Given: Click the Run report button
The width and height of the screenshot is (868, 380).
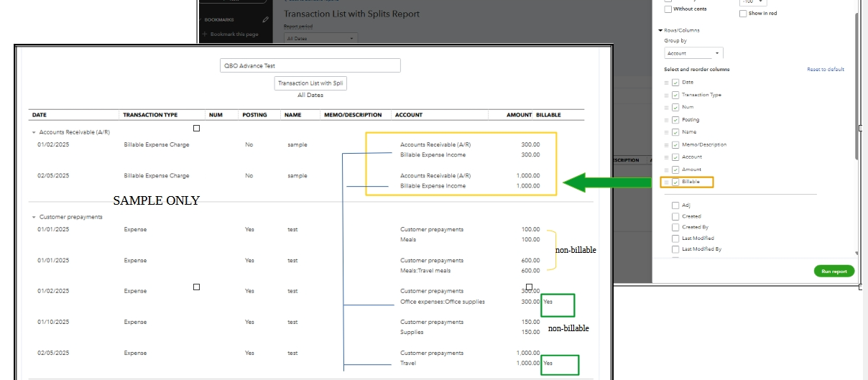Looking at the screenshot, I should (834, 272).
